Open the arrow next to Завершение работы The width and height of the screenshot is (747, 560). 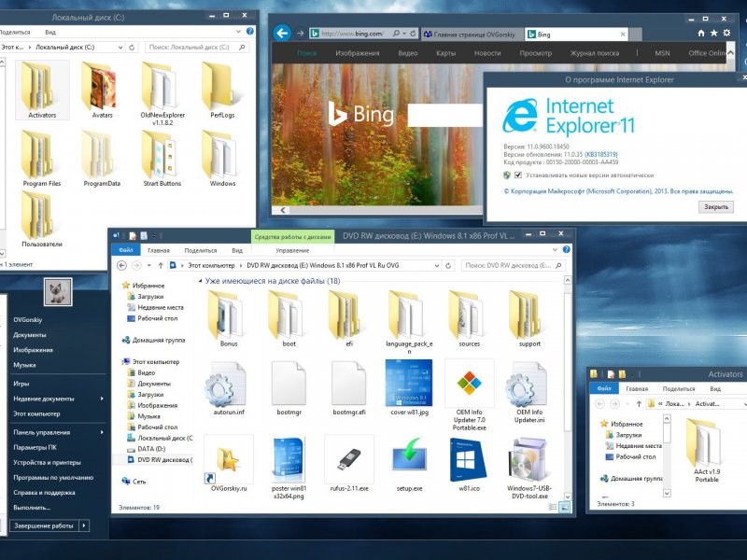(x=84, y=525)
